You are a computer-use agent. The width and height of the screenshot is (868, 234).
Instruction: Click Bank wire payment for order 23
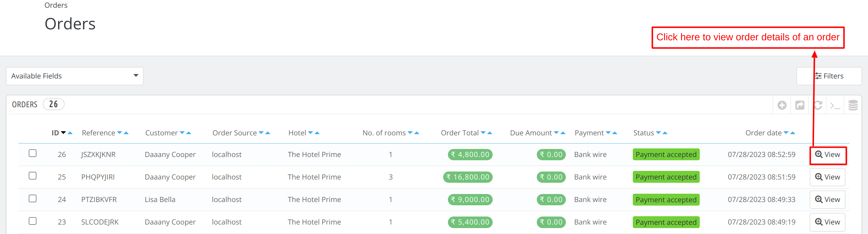pyautogui.click(x=590, y=222)
